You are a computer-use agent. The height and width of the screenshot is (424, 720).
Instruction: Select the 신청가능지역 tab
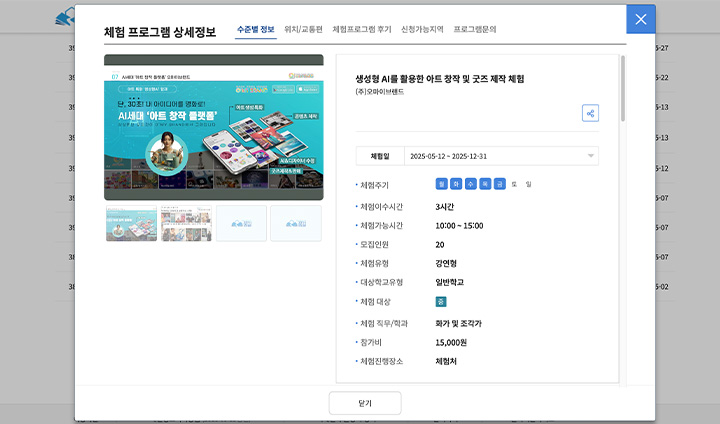(422, 30)
